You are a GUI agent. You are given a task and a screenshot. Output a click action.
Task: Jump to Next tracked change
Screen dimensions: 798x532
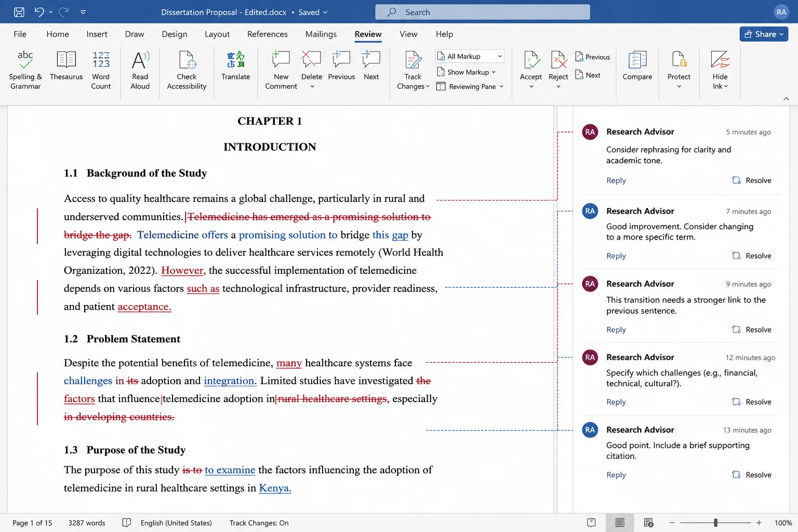pyautogui.click(x=588, y=75)
